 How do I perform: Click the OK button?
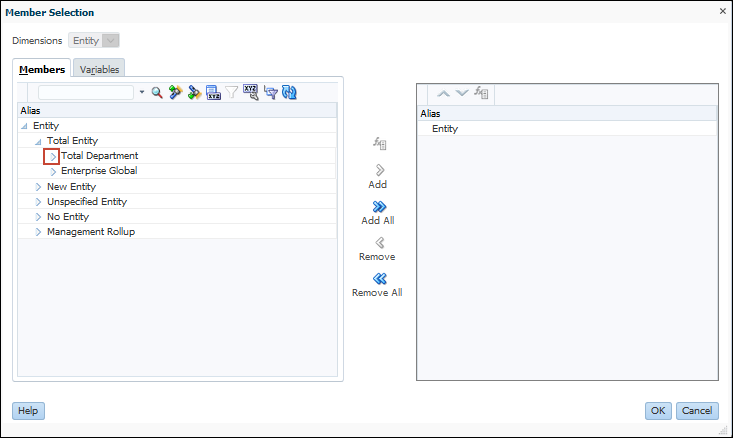click(658, 411)
